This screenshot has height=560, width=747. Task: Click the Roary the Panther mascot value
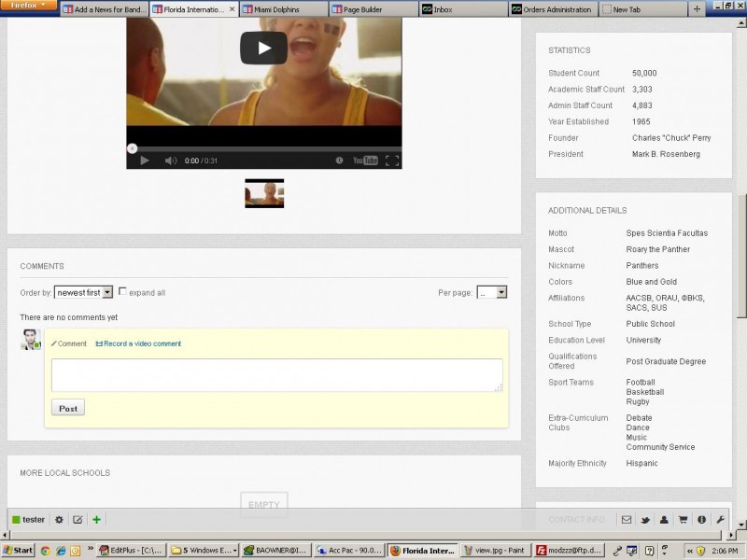pyautogui.click(x=658, y=249)
